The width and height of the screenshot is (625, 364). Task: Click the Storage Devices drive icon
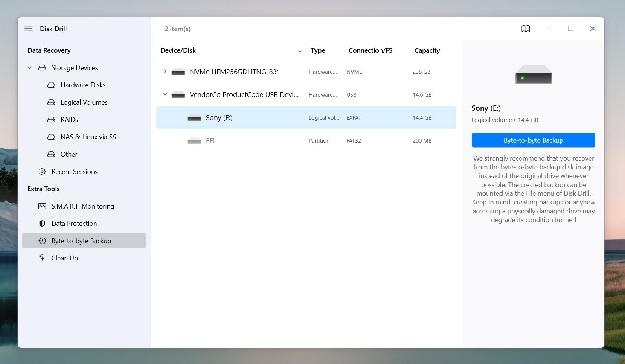click(42, 68)
